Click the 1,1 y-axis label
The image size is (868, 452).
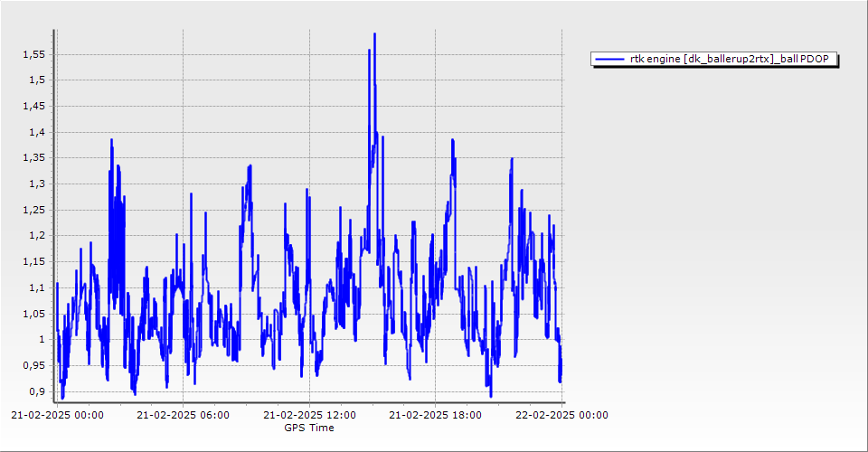point(37,287)
